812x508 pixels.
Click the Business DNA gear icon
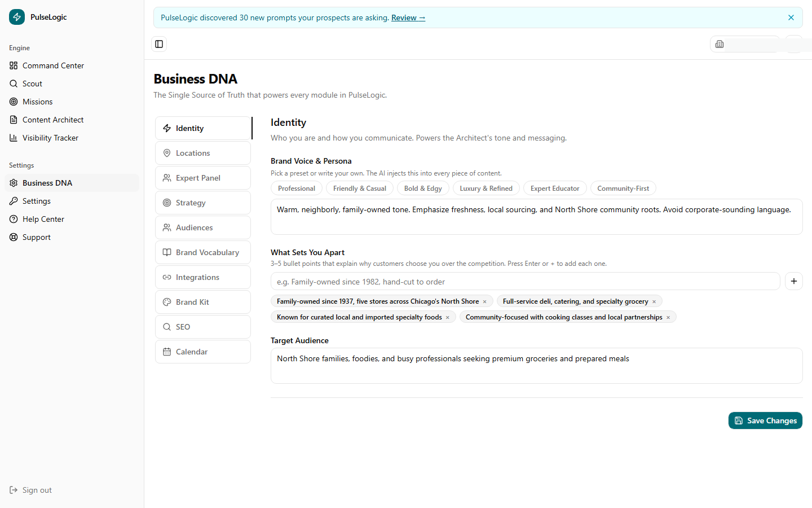tap(14, 183)
